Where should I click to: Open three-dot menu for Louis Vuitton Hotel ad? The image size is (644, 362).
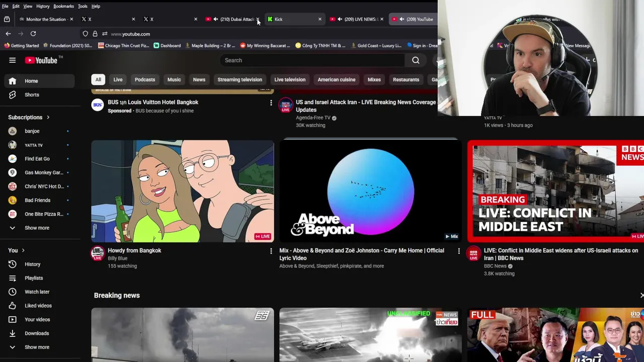271,103
